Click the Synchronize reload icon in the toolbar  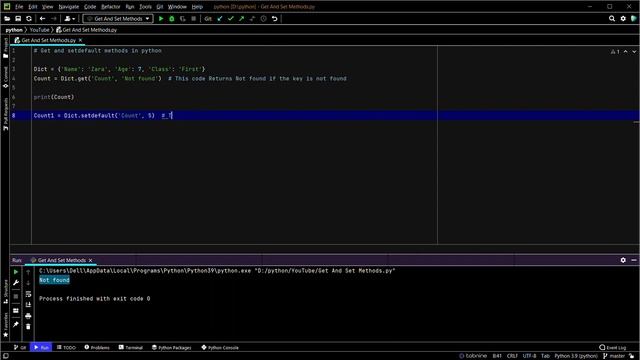pyautogui.click(x=29, y=19)
